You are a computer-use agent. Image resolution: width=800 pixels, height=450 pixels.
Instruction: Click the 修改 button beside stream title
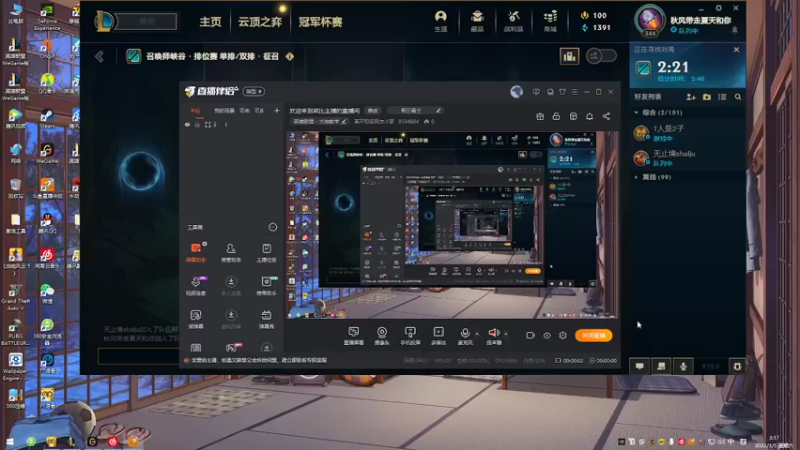pyautogui.click(x=373, y=110)
